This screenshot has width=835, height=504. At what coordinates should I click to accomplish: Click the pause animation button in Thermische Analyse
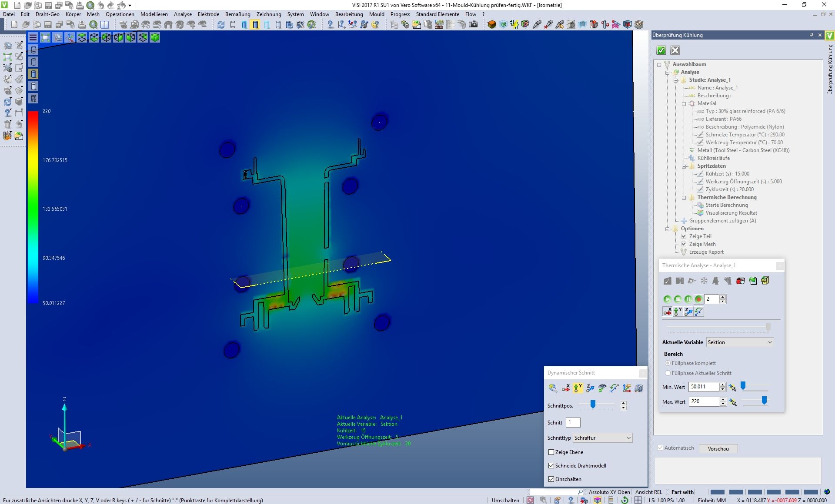pos(688,299)
